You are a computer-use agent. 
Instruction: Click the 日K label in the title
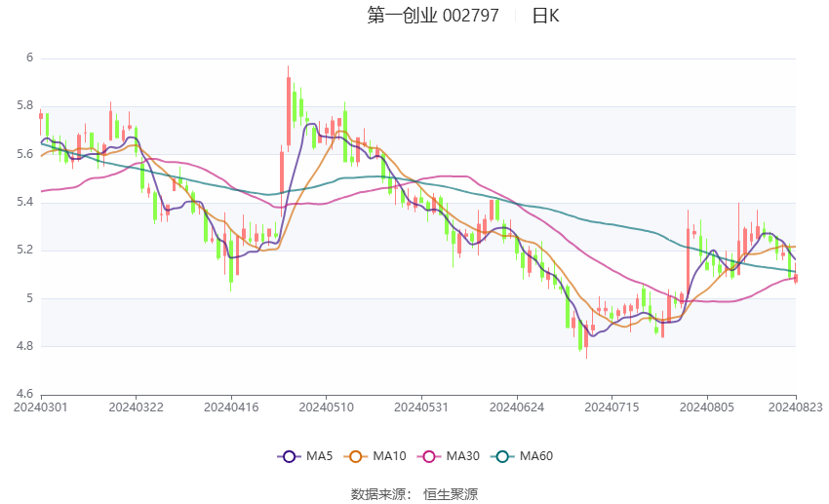pyautogui.click(x=545, y=16)
